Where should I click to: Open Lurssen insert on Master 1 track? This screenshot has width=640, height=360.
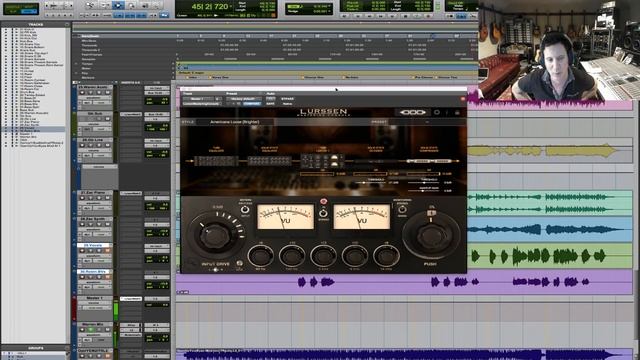tap(131, 299)
